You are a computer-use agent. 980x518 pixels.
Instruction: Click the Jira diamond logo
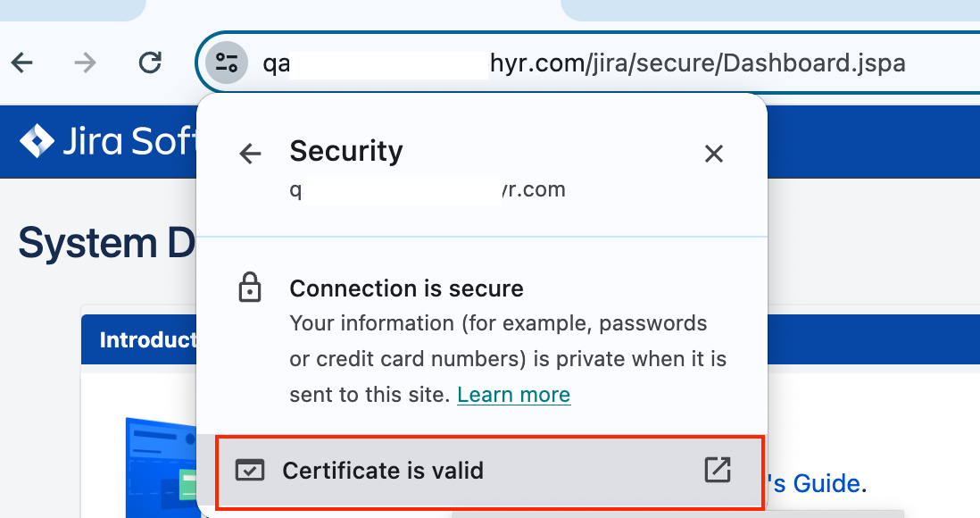pos(37,141)
